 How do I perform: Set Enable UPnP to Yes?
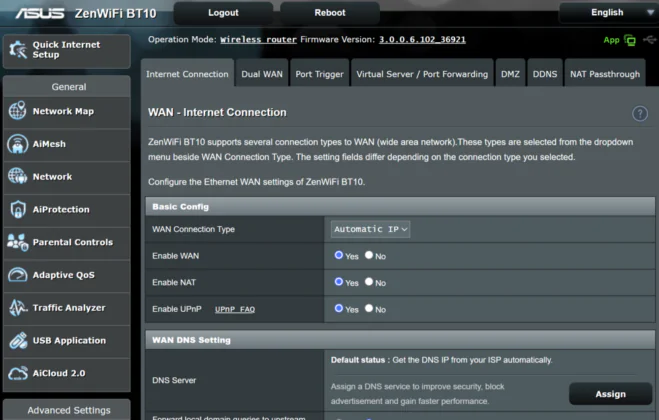point(339,308)
